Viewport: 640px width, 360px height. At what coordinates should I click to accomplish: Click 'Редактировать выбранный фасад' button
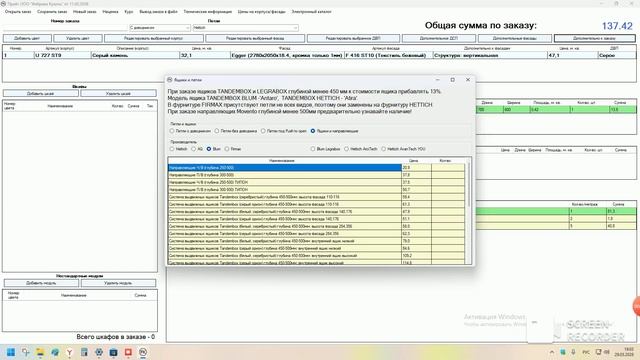255,38
